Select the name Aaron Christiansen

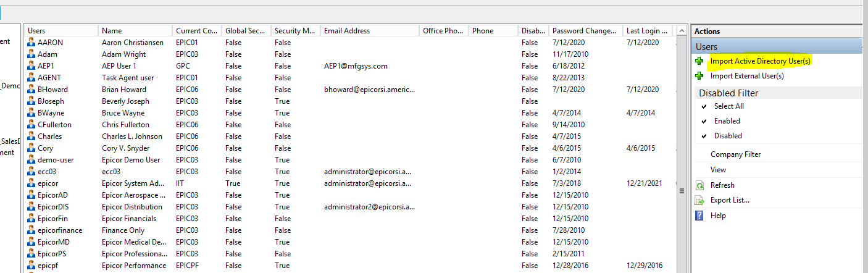coord(133,43)
